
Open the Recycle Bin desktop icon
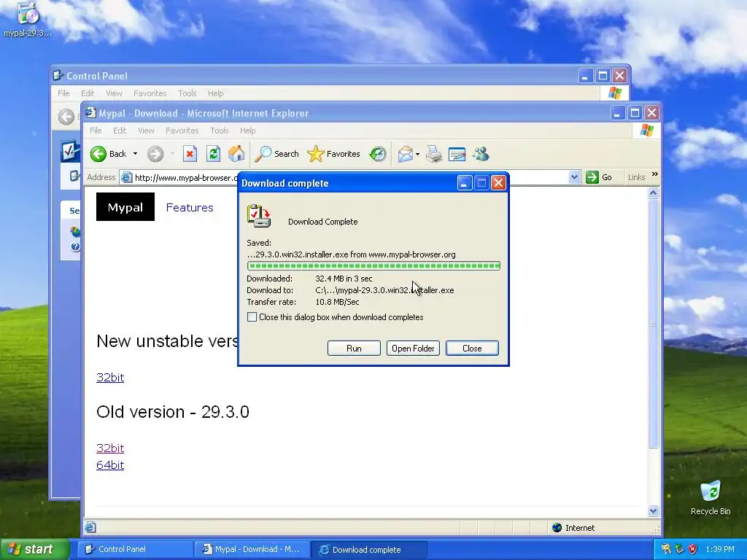711,498
